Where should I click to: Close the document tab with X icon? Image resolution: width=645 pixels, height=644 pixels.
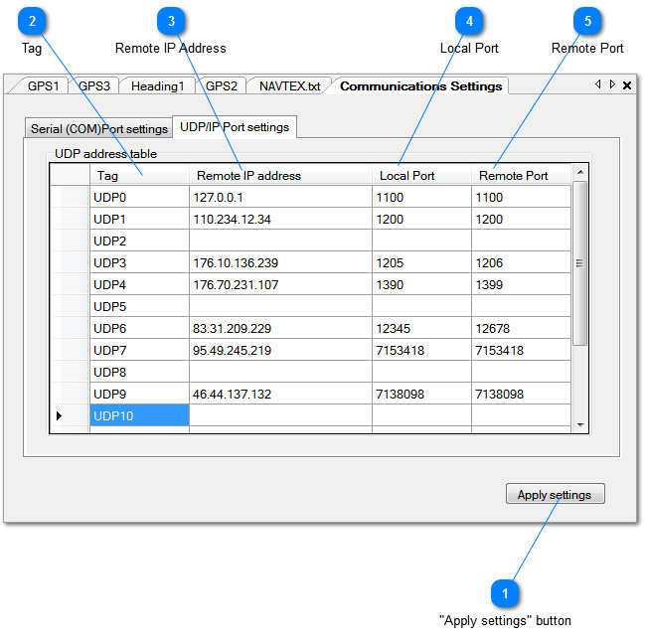[627, 85]
